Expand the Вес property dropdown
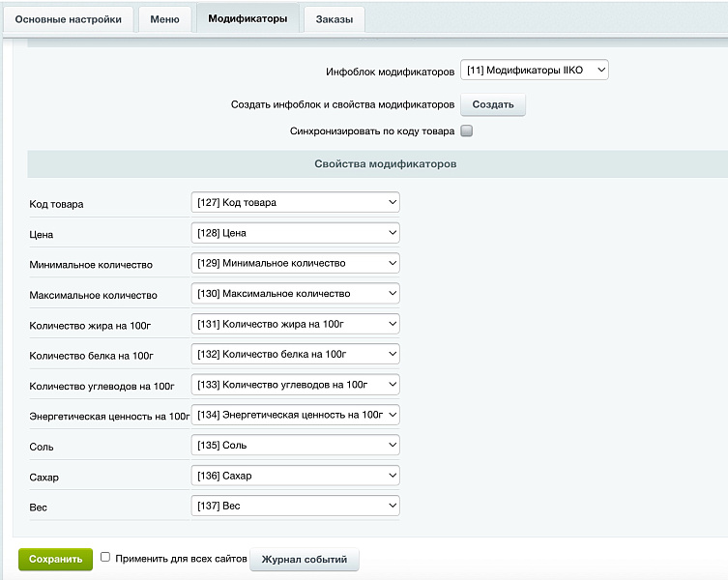The image size is (728, 580). click(x=296, y=506)
